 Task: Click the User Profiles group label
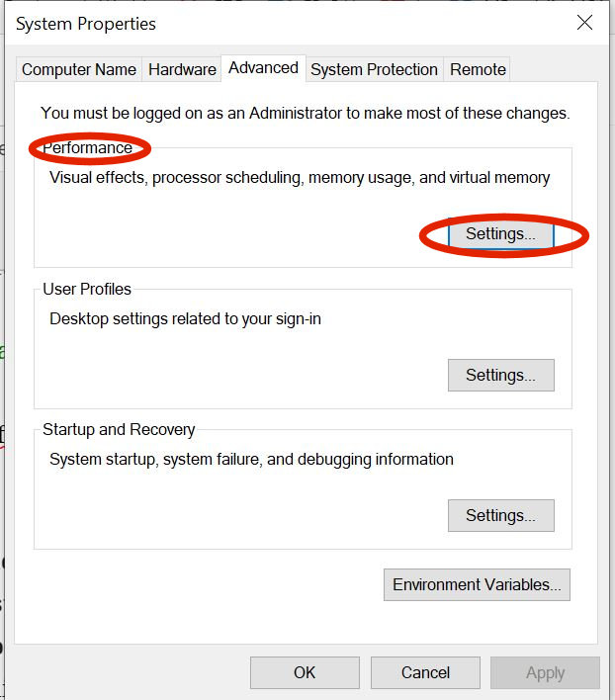click(x=87, y=289)
